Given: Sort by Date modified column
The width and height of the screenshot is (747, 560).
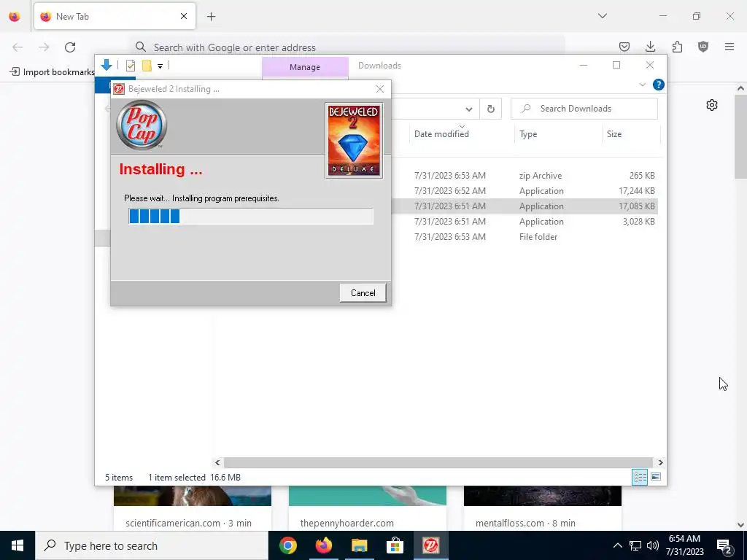Looking at the screenshot, I should click(441, 134).
